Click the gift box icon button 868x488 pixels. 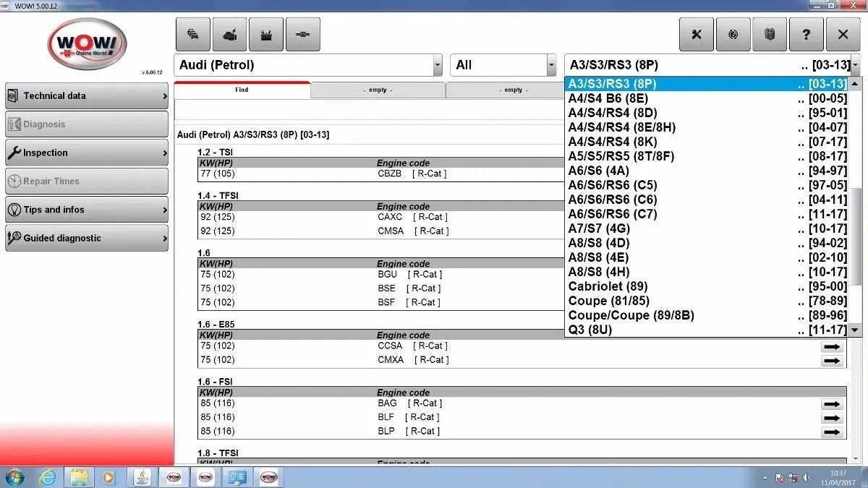(770, 35)
